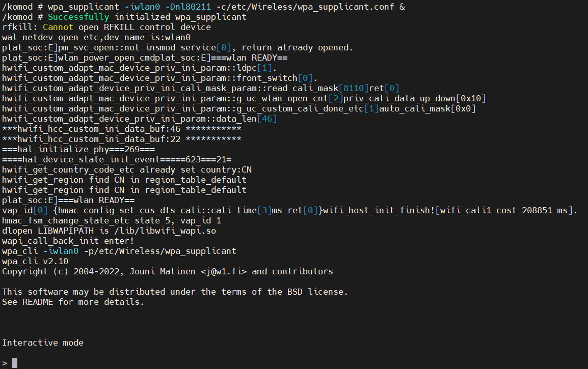Click the '>' prompt symbol at bottom

(x=5, y=363)
